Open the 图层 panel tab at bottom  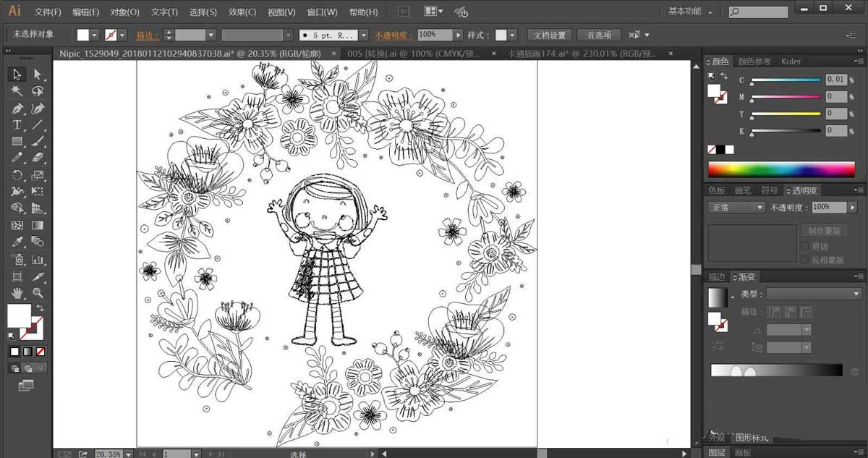coord(717,452)
